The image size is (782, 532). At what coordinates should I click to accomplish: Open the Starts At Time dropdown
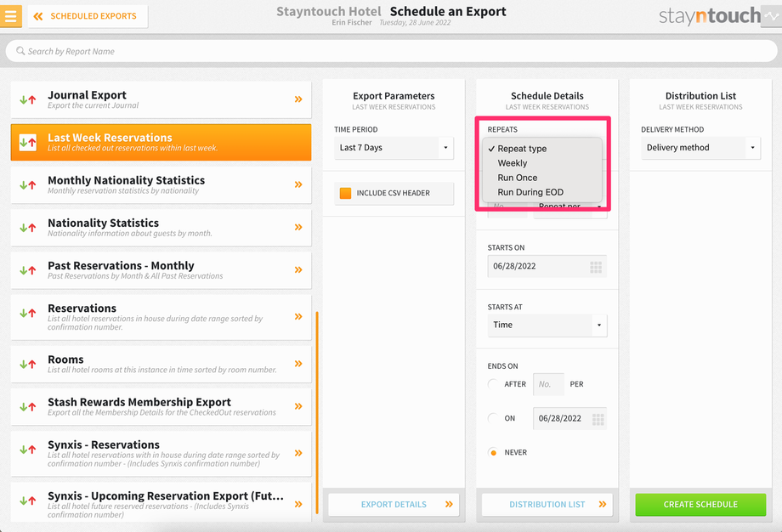(547, 325)
